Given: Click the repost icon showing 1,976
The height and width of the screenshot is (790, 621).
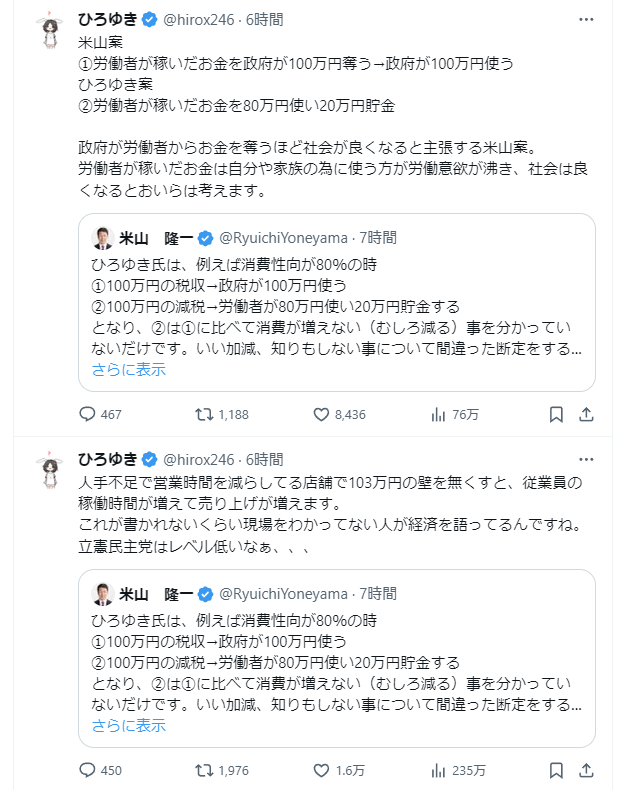Looking at the screenshot, I should tap(204, 770).
